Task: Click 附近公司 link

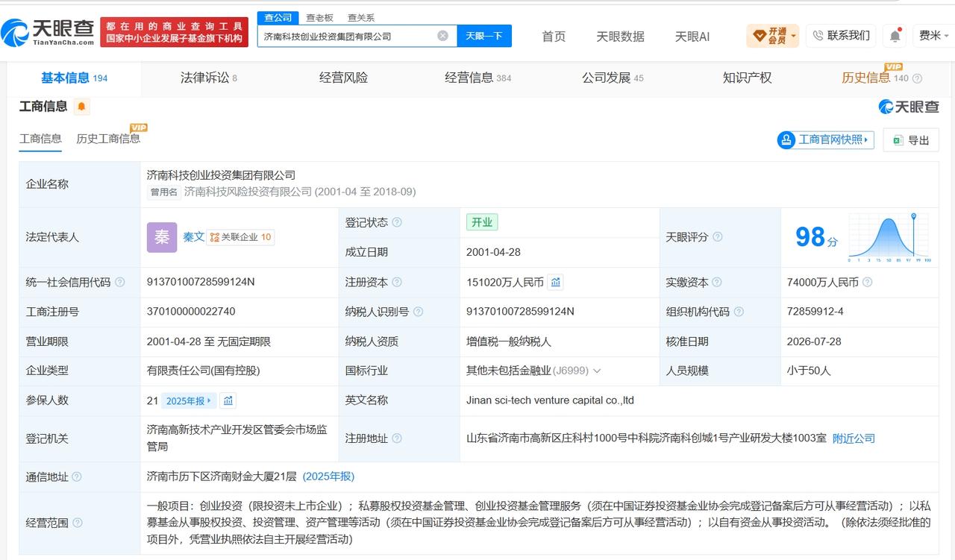Action: coord(854,438)
